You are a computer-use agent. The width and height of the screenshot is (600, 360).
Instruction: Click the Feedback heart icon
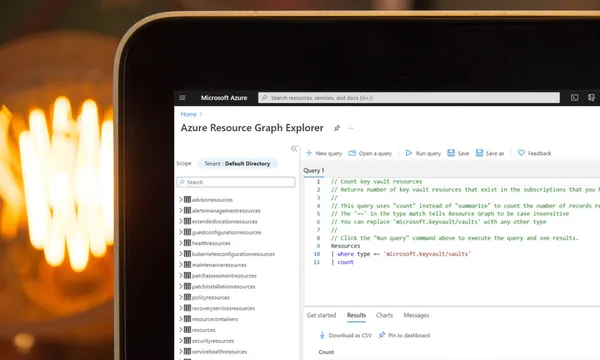point(521,153)
